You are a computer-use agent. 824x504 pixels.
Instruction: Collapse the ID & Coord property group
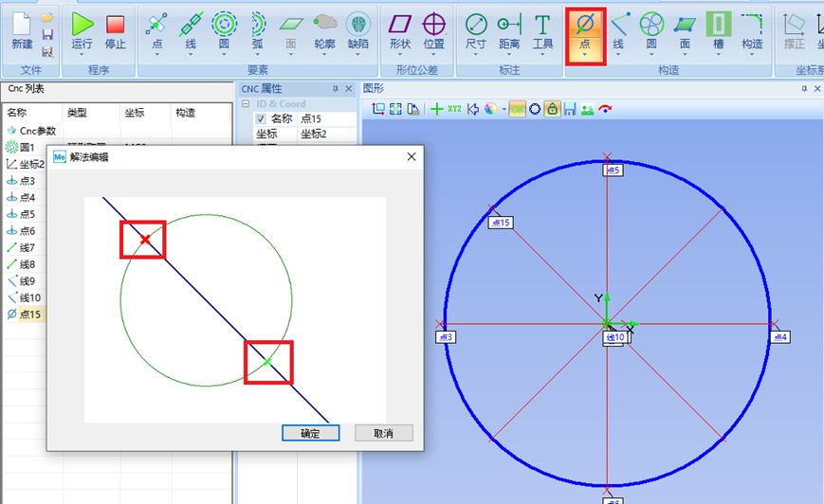246,104
